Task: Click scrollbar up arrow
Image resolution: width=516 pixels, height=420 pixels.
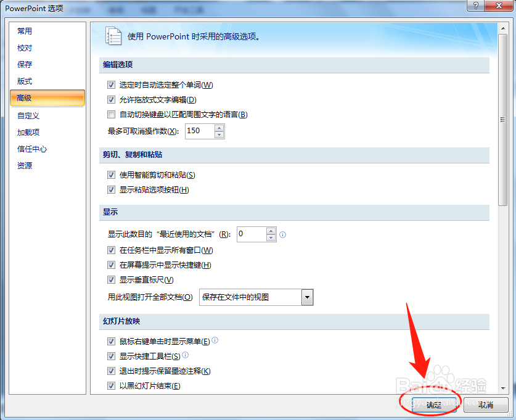Action: pyautogui.click(x=503, y=28)
